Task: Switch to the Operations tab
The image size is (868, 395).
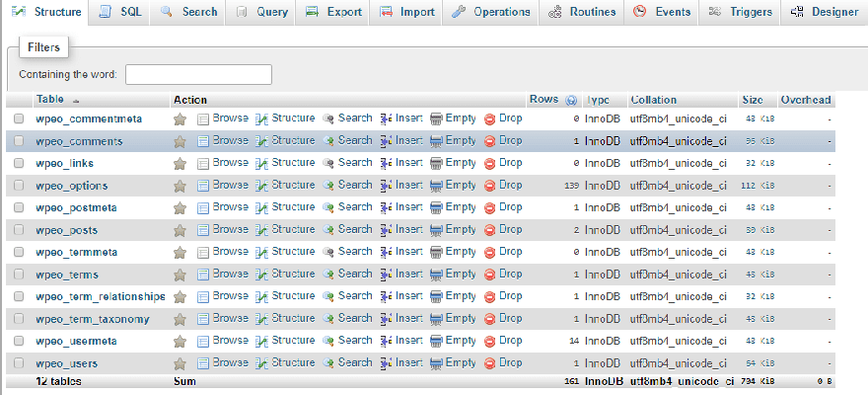Action: [x=490, y=12]
